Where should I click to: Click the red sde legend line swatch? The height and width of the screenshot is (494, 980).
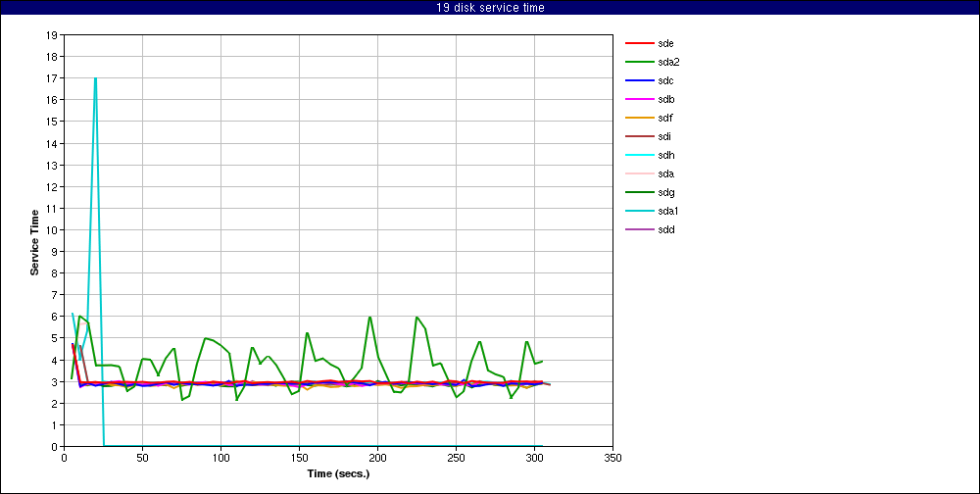coord(639,44)
